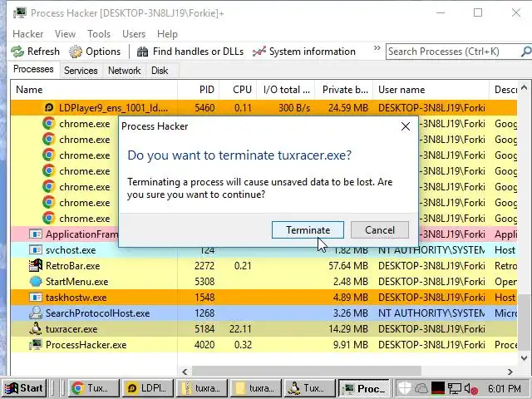Screen dimensions: 532x399
Task: Open the Tux Racer penguin taskbar button
Action: 309,388
